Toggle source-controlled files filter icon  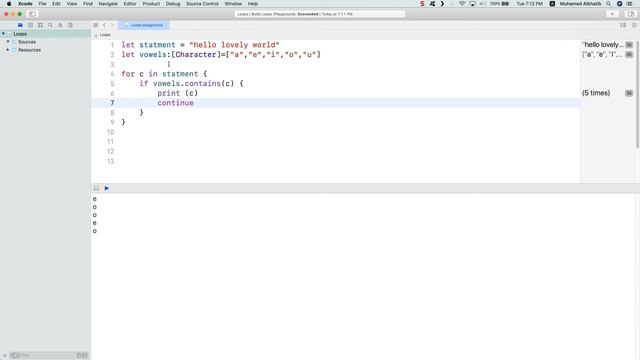pyautogui.click(x=85, y=356)
